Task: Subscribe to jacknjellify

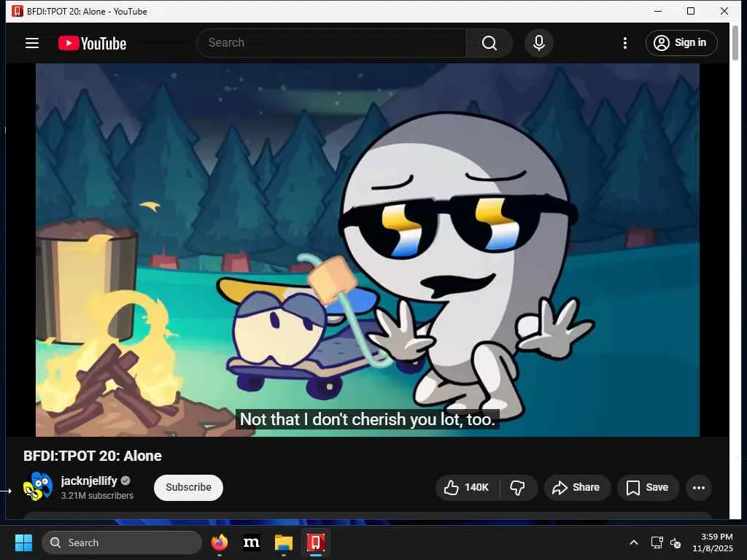Action: [x=188, y=487]
